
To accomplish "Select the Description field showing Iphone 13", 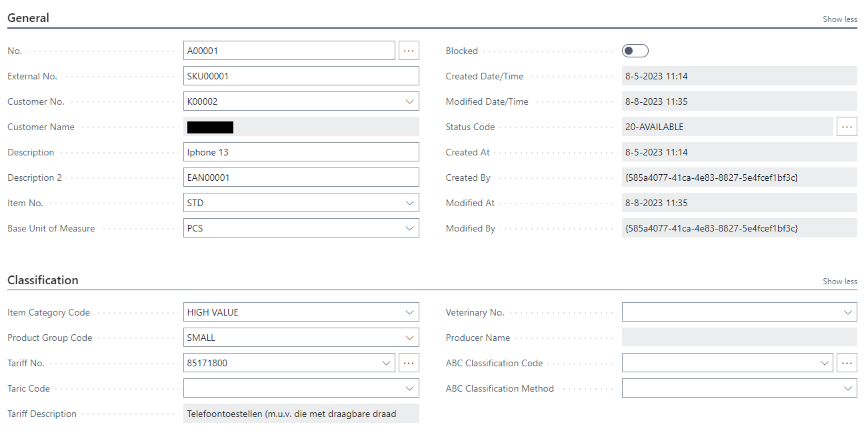I will click(x=301, y=151).
